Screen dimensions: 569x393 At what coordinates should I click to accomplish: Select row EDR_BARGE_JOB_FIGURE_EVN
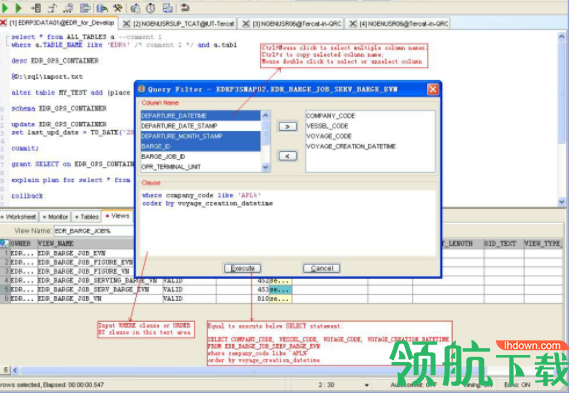click(85, 262)
